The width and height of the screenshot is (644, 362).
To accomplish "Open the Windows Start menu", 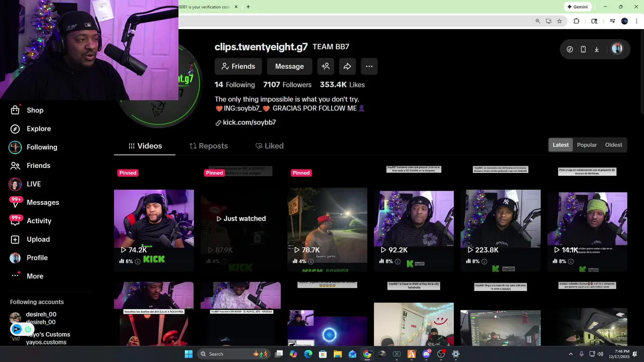I will [189, 354].
